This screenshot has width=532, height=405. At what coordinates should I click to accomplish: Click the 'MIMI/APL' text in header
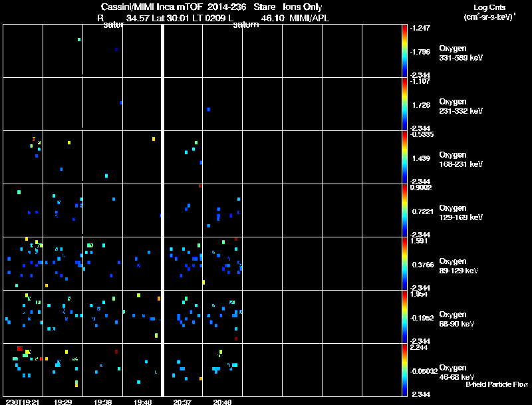pyautogui.click(x=309, y=18)
